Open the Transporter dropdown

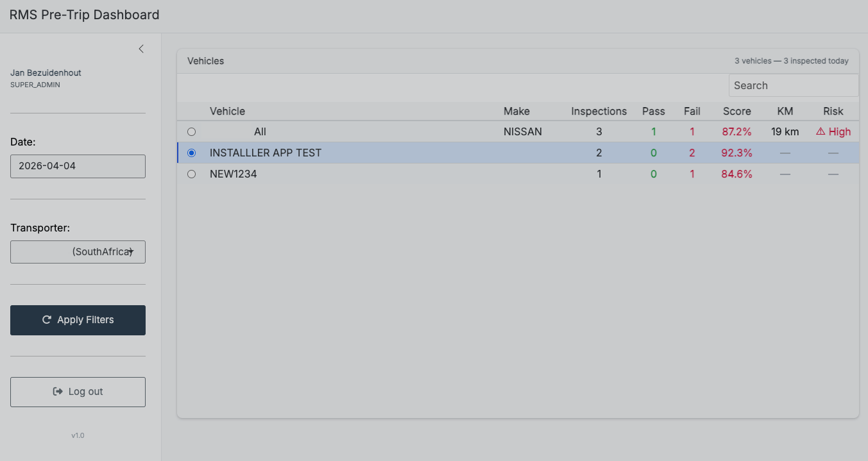78,252
